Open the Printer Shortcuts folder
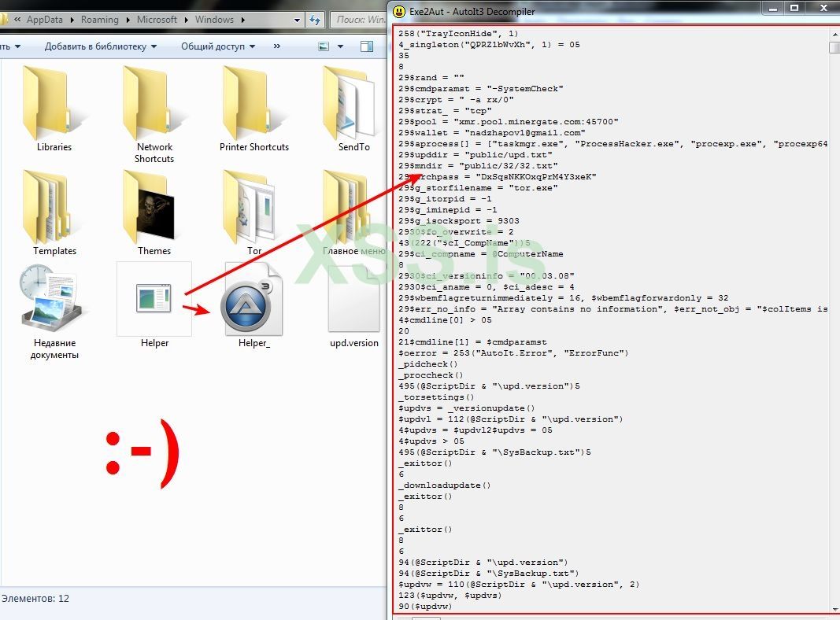 [x=254, y=109]
